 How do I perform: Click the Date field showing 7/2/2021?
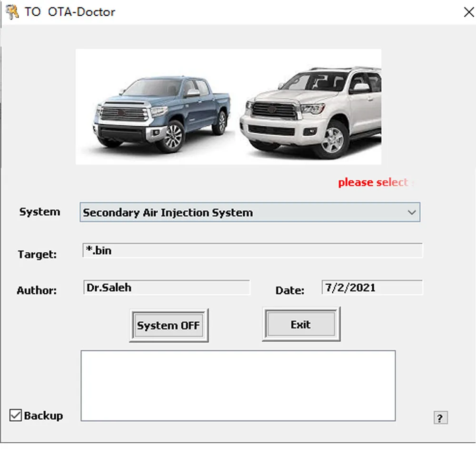372,287
